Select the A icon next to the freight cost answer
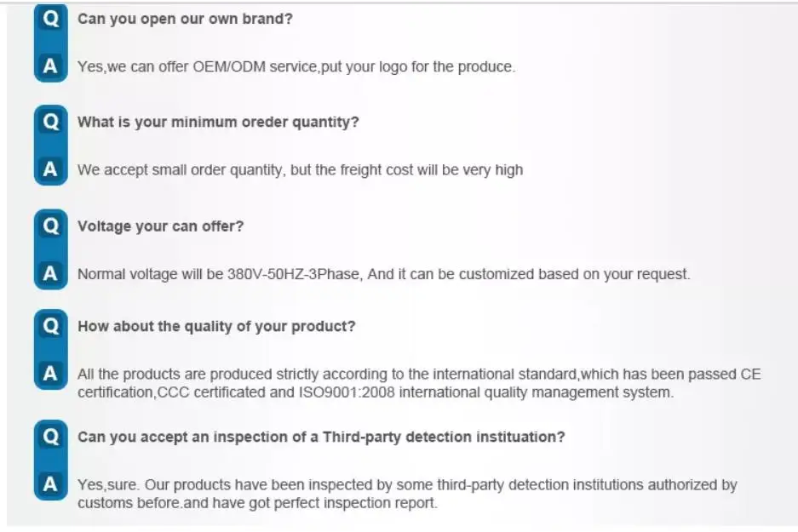Screen dimensions: 798x532 tap(50, 169)
